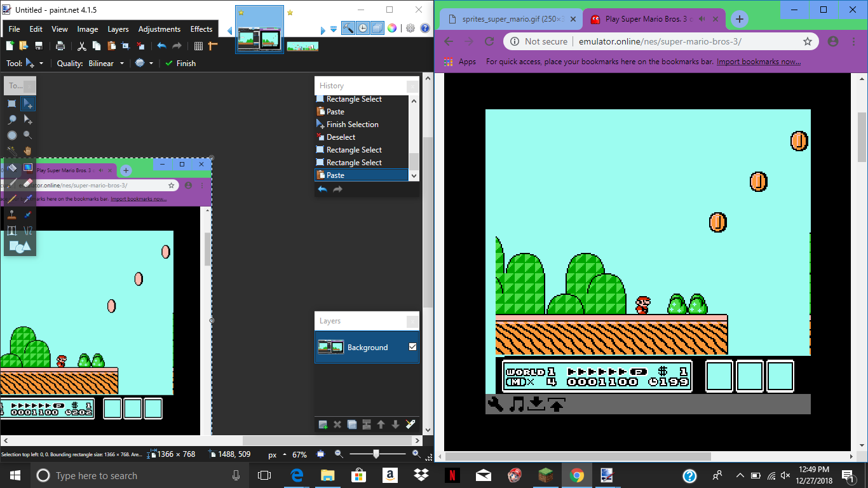This screenshot has width=868, height=488.
Task: Select the Text tool
Action: (12, 231)
